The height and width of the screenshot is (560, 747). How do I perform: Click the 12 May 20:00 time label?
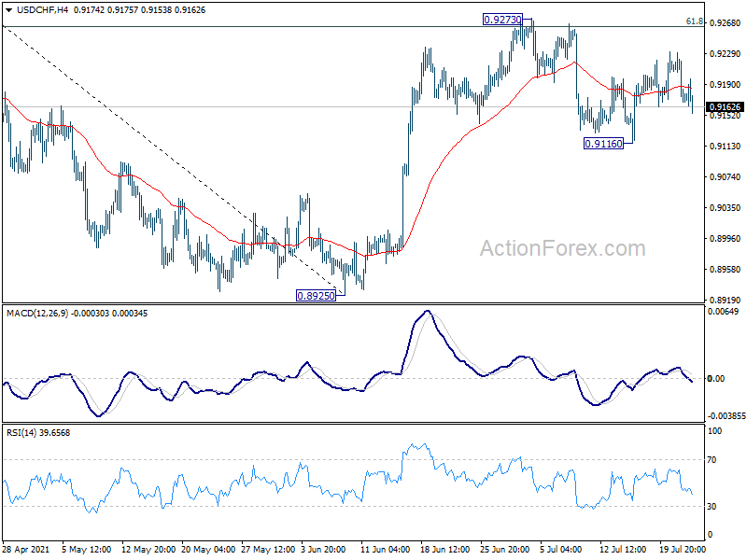[148, 550]
